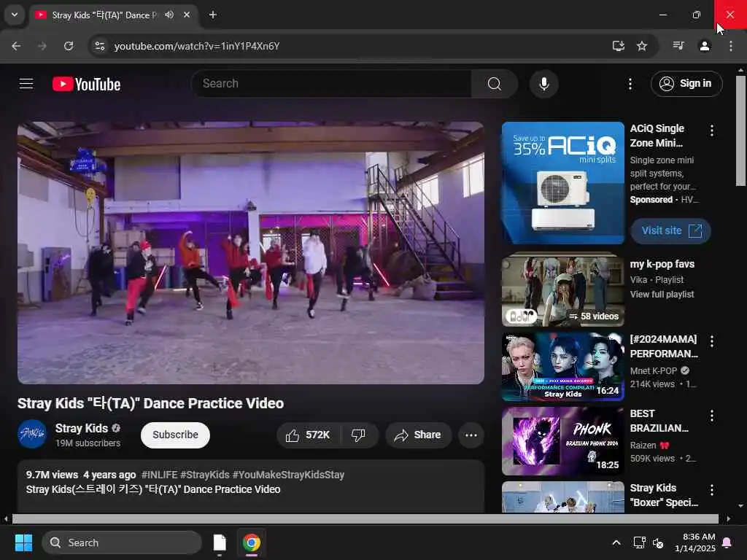Image resolution: width=747 pixels, height=560 pixels.
Task: View site information icon in address bar
Action: pyautogui.click(x=99, y=46)
